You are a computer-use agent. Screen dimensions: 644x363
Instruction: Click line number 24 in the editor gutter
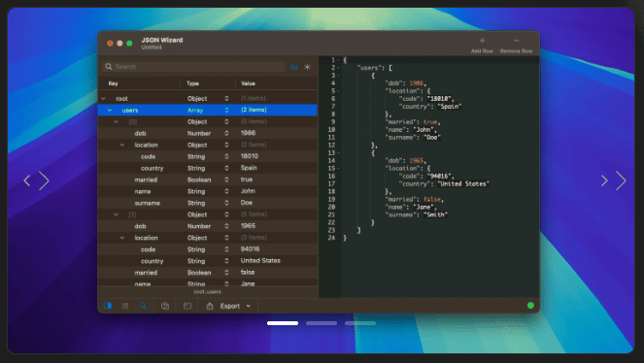coord(331,238)
